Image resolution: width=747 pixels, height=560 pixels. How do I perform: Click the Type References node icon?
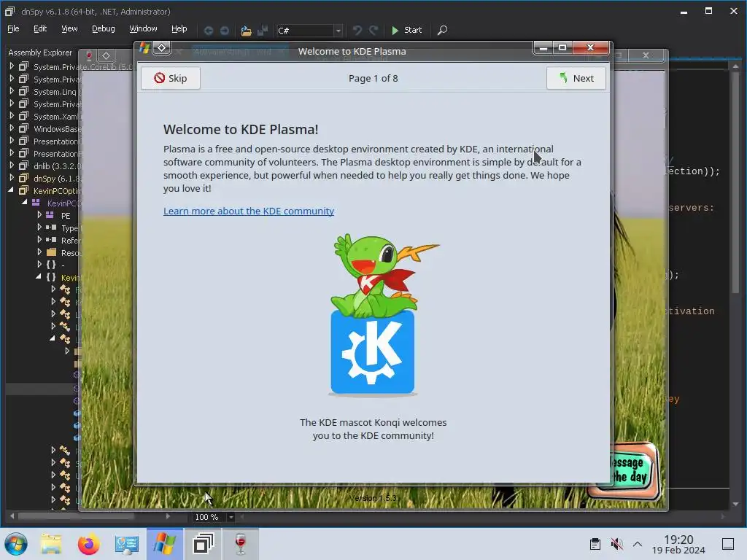coord(51,227)
